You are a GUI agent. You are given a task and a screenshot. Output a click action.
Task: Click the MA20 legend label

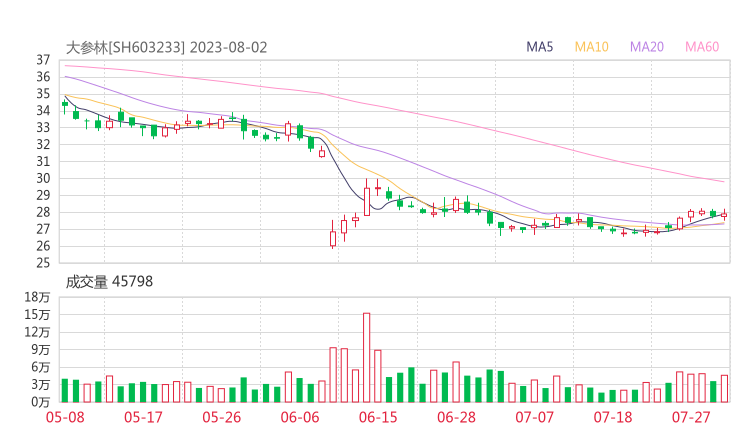click(x=647, y=47)
